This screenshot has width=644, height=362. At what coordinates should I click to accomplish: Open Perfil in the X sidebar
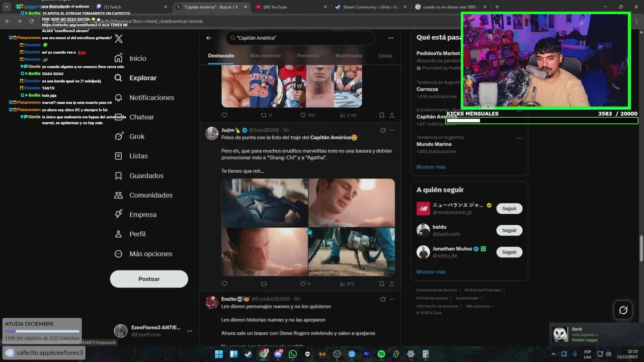pos(130,234)
